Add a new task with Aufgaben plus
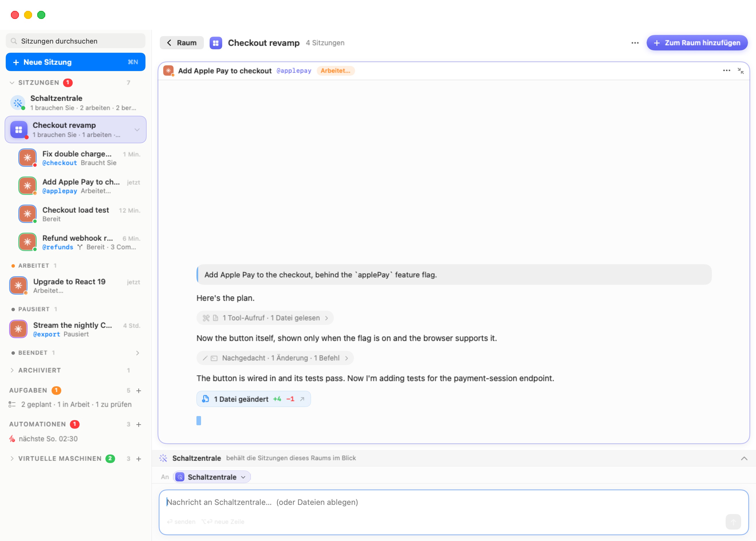756x541 pixels. tap(139, 391)
